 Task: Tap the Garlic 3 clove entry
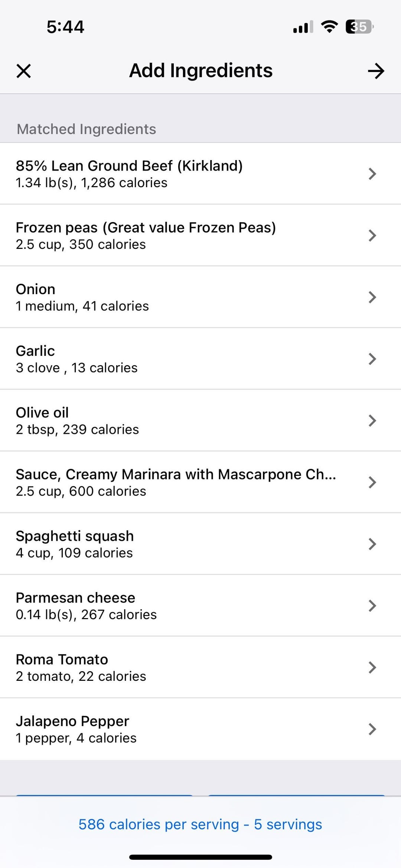pyautogui.click(x=76, y=359)
